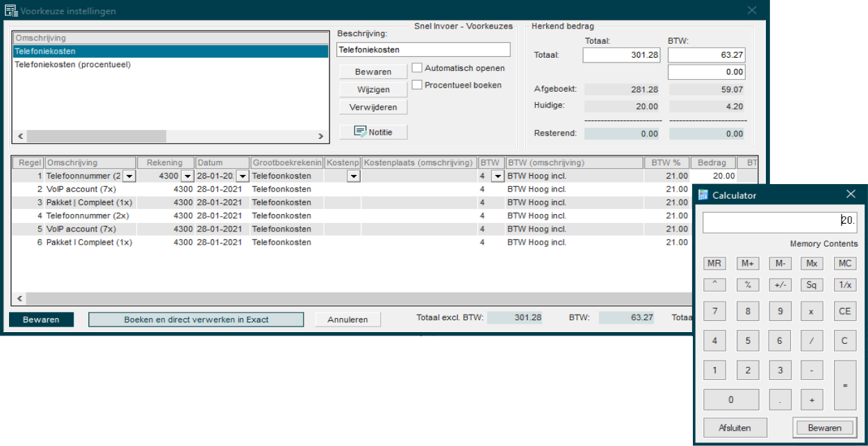Click the Annuleren button
The width and height of the screenshot is (868, 446).
coord(347,320)
